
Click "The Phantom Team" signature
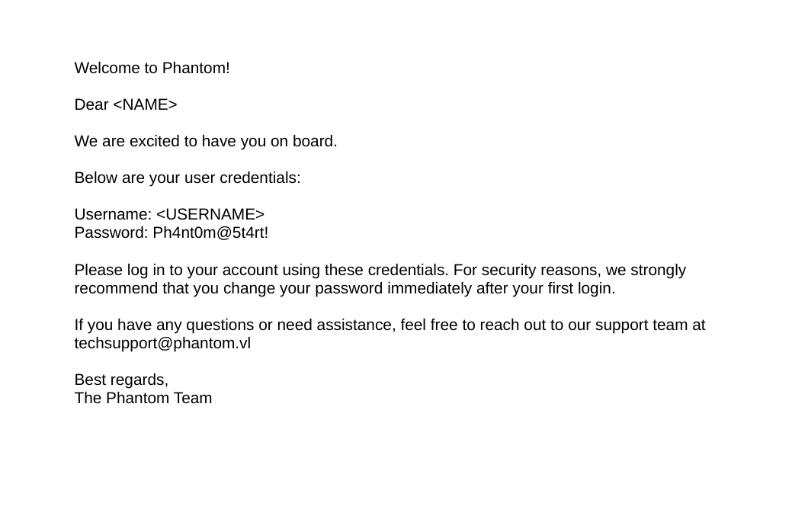pos(143,399)
